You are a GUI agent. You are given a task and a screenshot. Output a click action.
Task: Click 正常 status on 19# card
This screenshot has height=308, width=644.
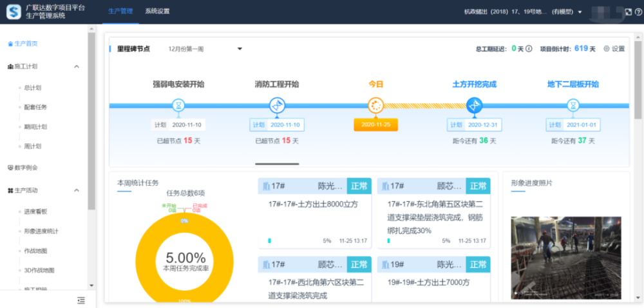pos(478,264)
